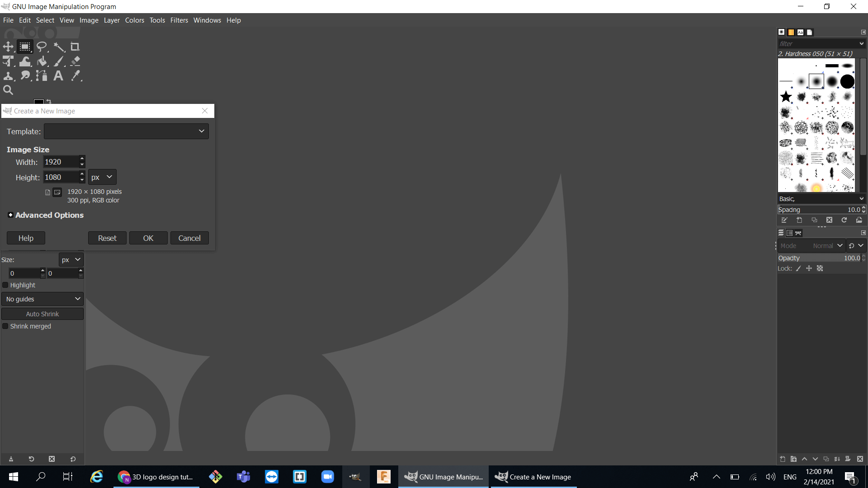The width and height of the screenshot is (868, 488).
Task: Open the Size unit px dropdown
Action: tap(71, 260)
